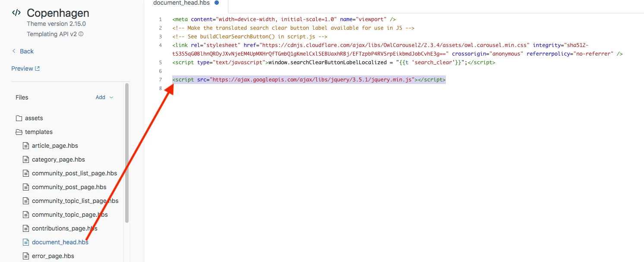Place cursor in meta viewport line 1
This screenshot has width=644, height=262.
click(x=284, y=19)
